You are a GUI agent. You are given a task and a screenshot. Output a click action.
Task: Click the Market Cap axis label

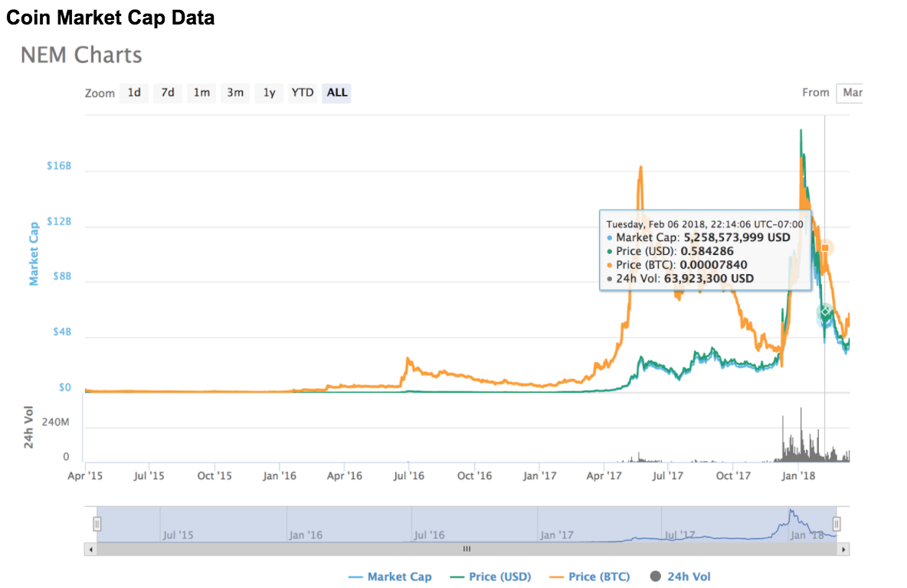[34, 253]
